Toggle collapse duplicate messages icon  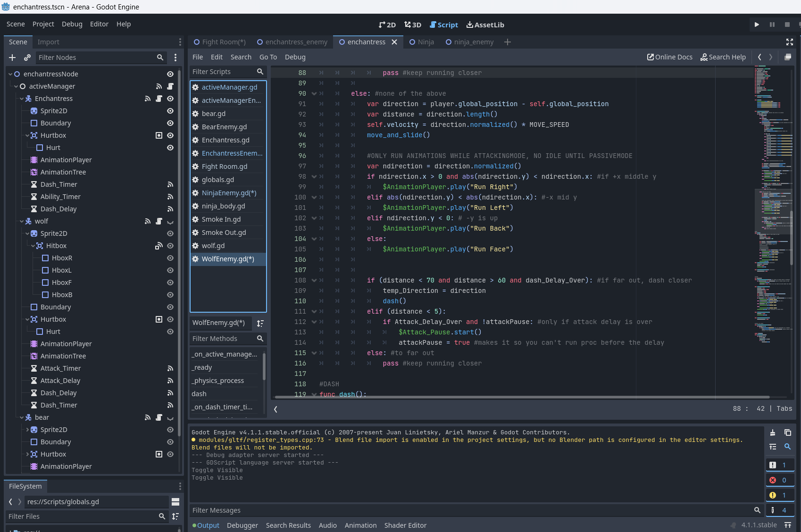tap(773, 447)
